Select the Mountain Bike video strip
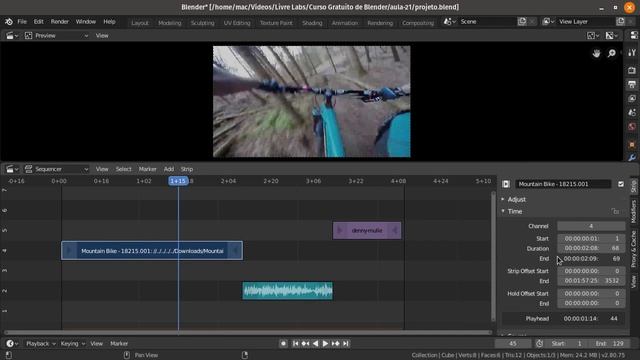640x360 pixels. (152, 251)
